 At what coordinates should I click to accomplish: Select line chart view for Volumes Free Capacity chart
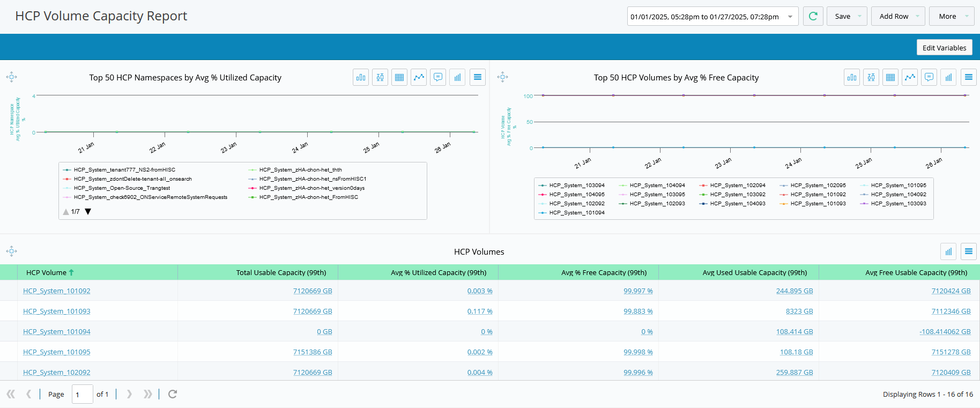pyautogui.click(x=910, y=77)
